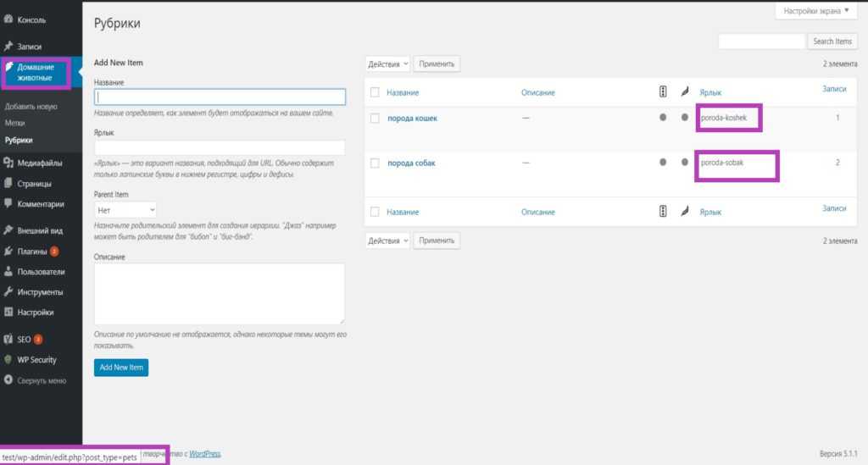Select Добавить новую in the sidebar
868x465 pixels.
[x=31, y=107]
